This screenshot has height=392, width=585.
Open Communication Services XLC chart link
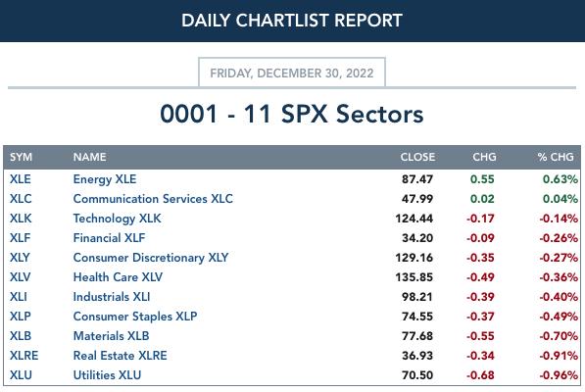[153, 199]
